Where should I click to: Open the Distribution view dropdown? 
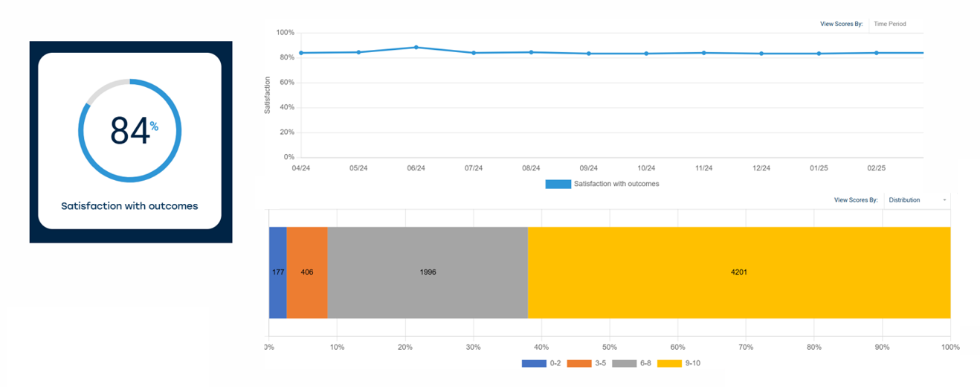(x=915, y=200)
